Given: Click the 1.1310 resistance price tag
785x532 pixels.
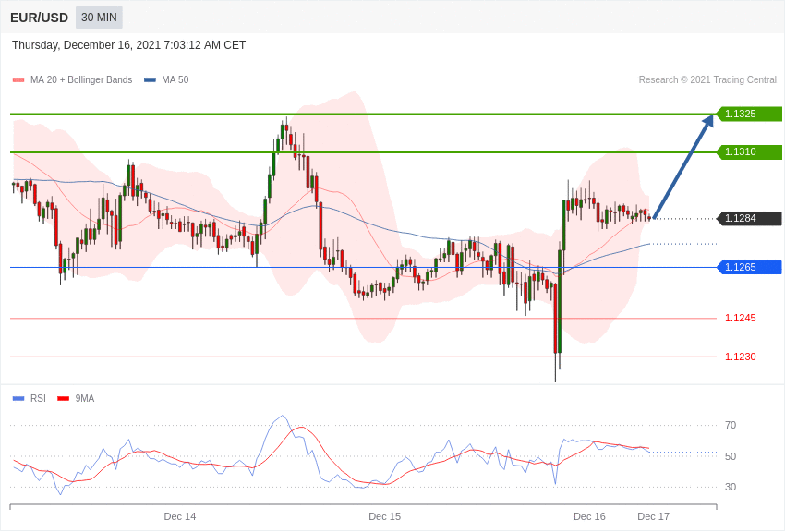Looking at the screenshot, I should click(x=750, y=151).
